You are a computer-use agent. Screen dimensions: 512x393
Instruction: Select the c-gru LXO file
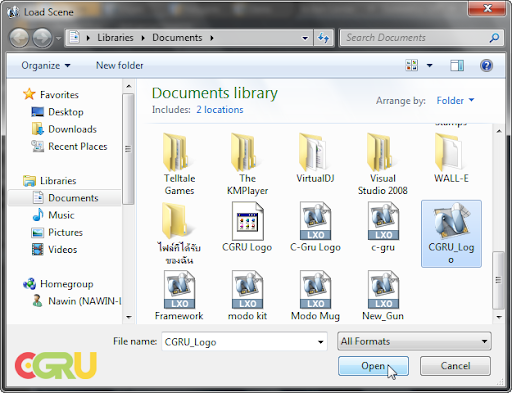tap(383, 227)
